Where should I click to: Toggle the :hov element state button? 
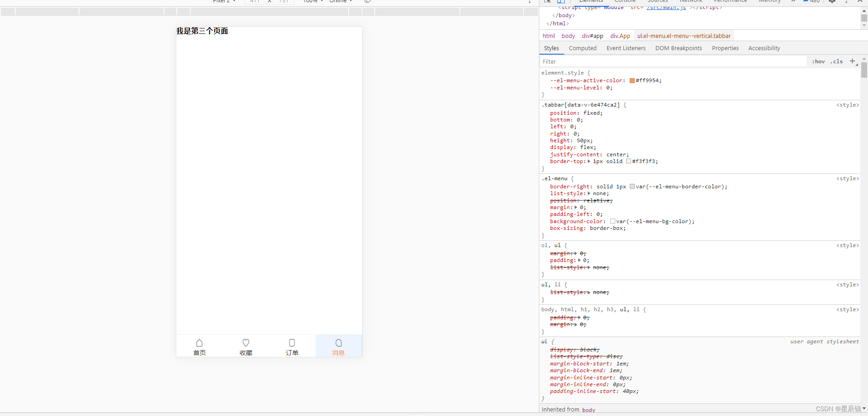click(x=818, y=61)
